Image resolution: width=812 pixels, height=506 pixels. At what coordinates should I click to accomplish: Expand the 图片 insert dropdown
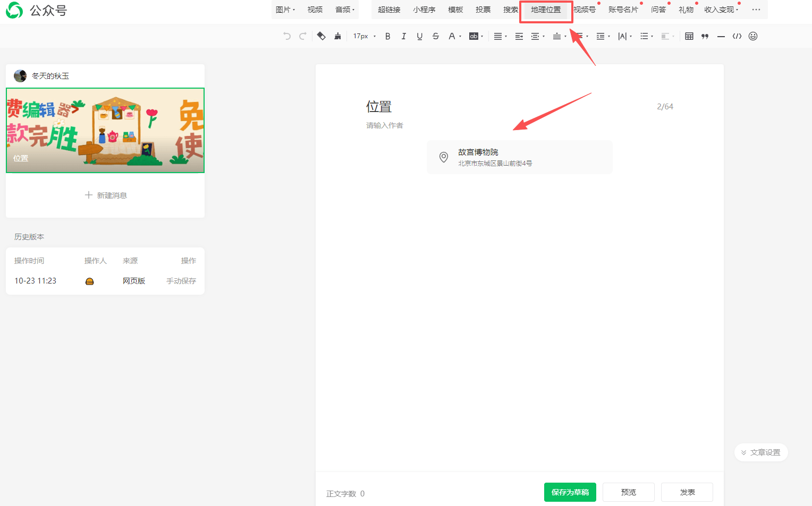(285, 10)
